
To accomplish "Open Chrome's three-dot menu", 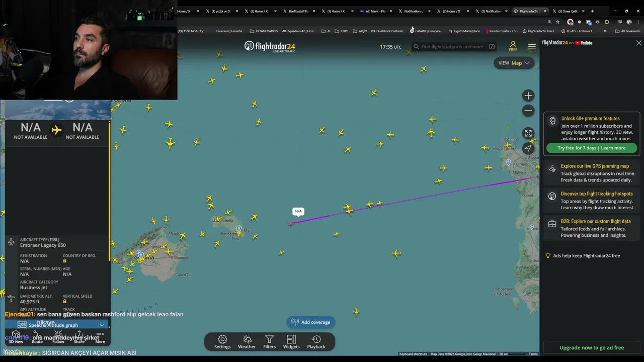I will coord(637,22).
